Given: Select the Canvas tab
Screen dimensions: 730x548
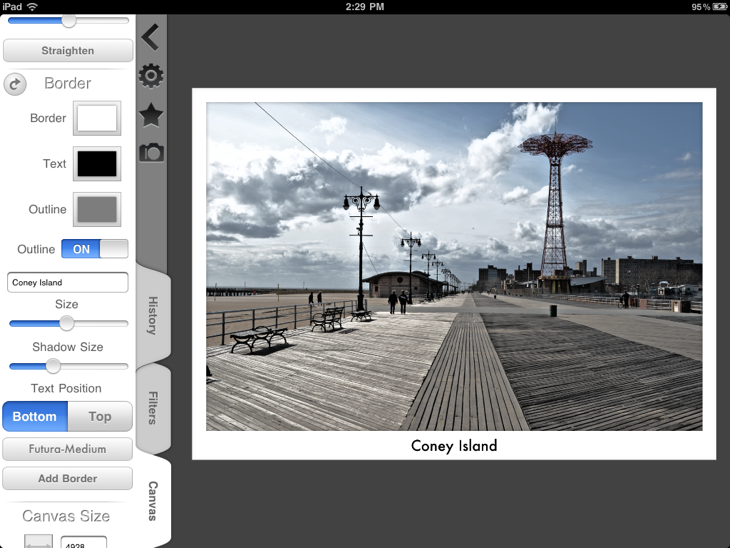Looking at the screenshot, I should pyautogui.click(x=153, y=500).
